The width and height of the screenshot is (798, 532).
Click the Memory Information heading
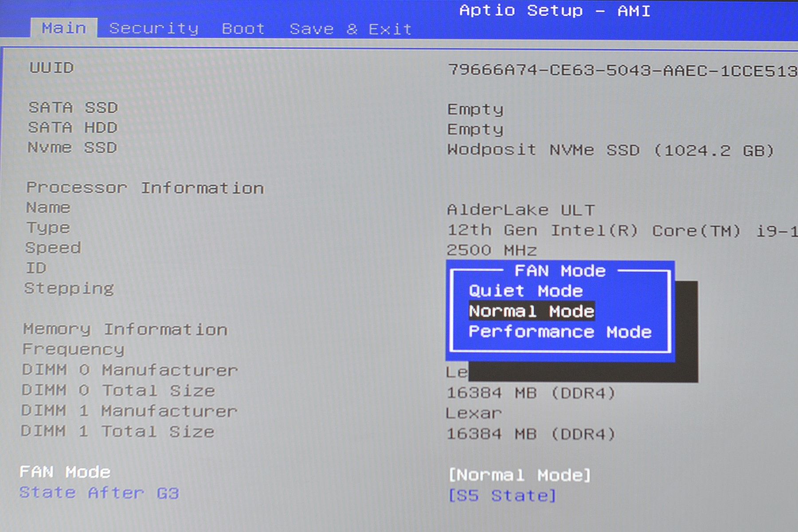coord(125,329)
